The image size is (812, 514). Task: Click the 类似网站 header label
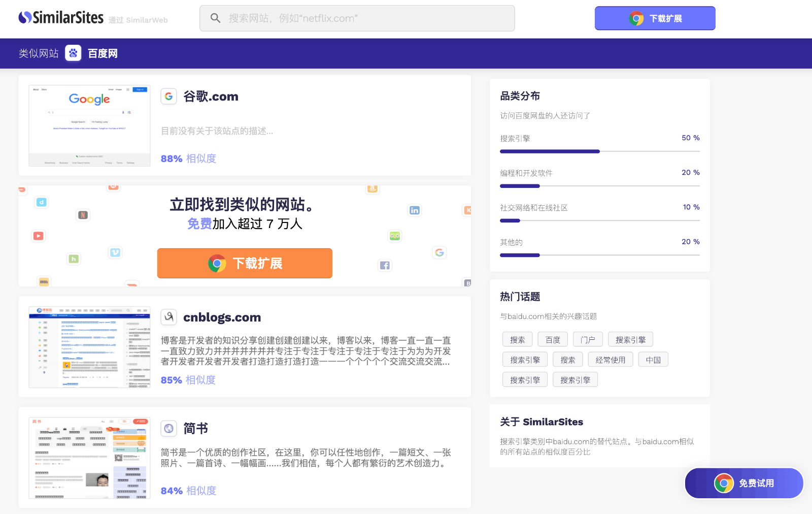point(39,53)
